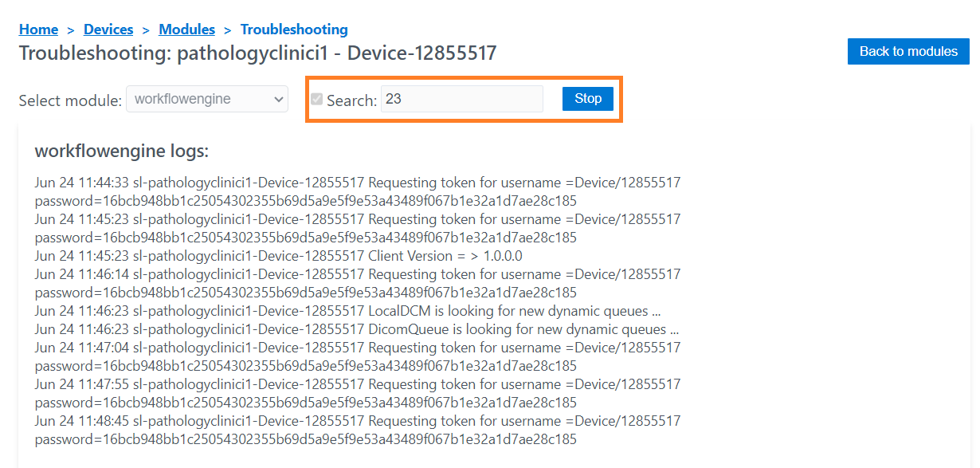Click the LocalDCM dynamic queues log entry
980x468 pixels.
point(347,311)
